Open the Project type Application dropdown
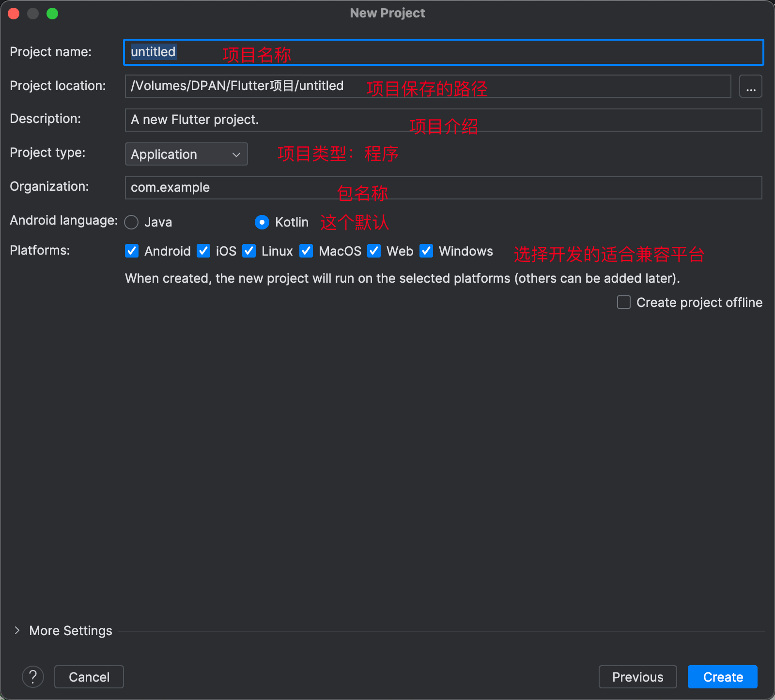Image resolution: width=775 pixels, height=700 pixels. [186, 154]
